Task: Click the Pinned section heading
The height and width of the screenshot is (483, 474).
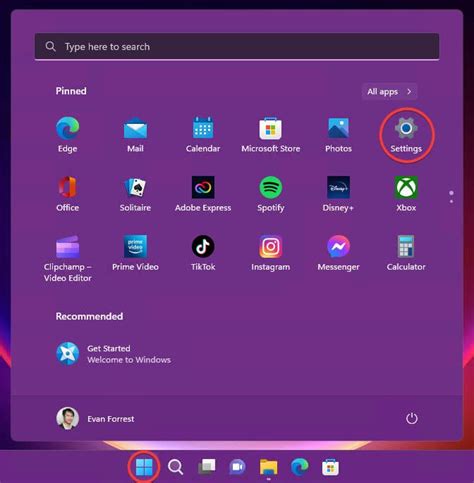Action: coord(71,91)
